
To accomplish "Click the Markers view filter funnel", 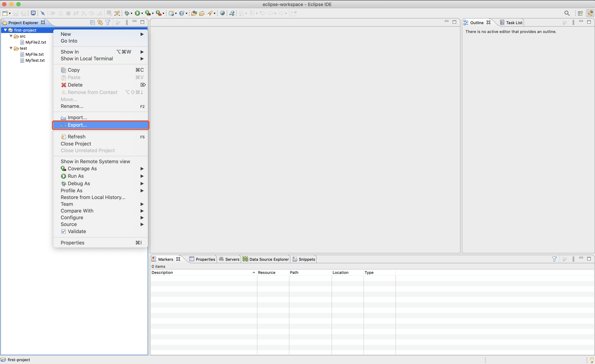I will (554, 259).
